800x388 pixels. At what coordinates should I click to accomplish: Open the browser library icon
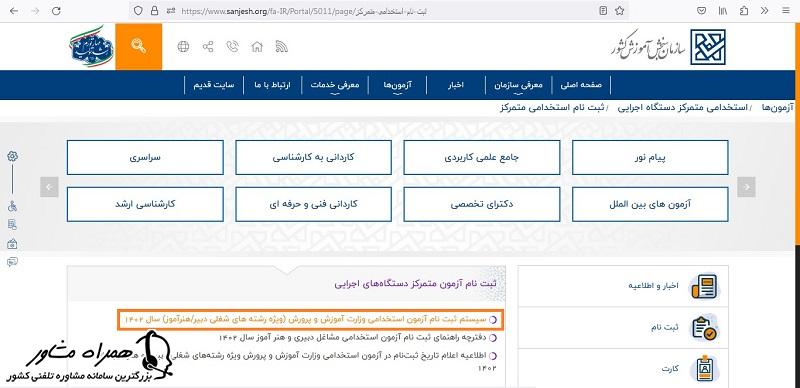coord(723,11)
